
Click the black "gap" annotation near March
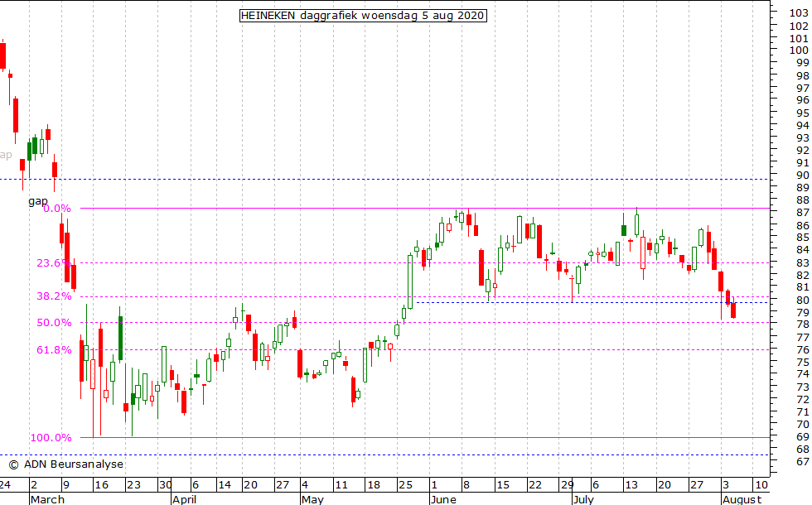(38, 201)
